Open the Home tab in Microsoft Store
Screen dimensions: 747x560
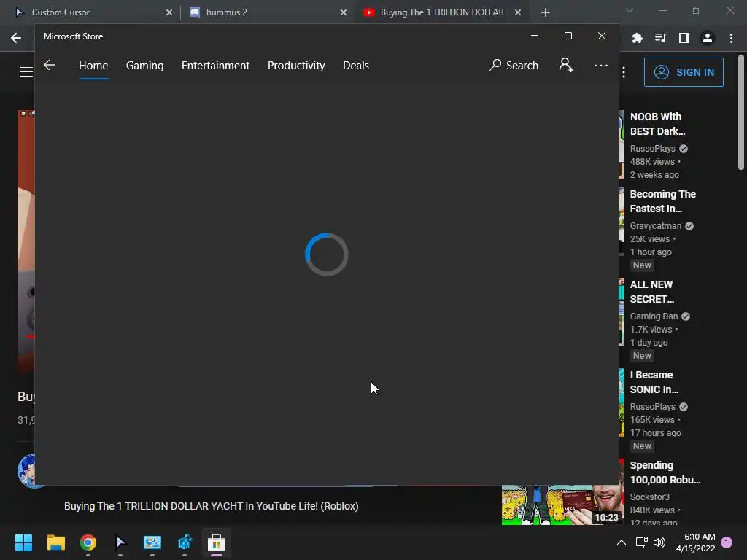tap(93, 65)
